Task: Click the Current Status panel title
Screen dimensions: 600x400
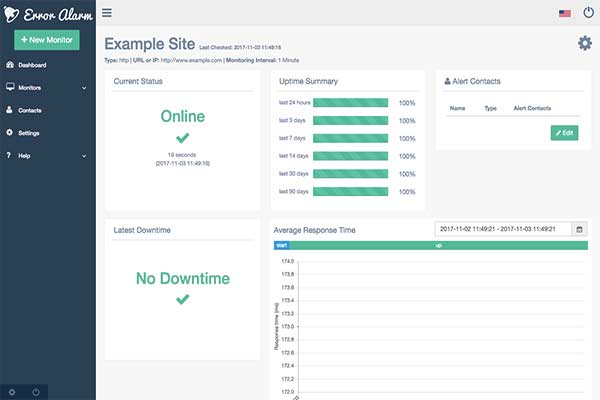Action: click(x=138, y=81)
